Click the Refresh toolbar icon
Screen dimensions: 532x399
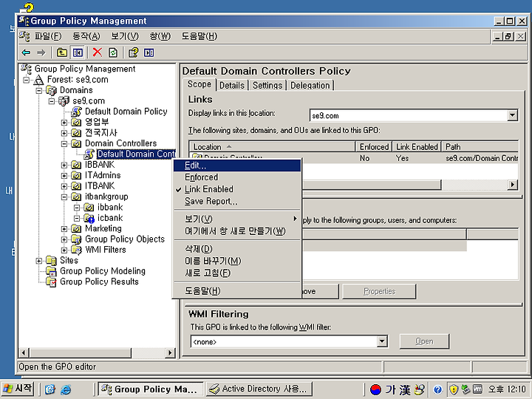pos(113,52)
